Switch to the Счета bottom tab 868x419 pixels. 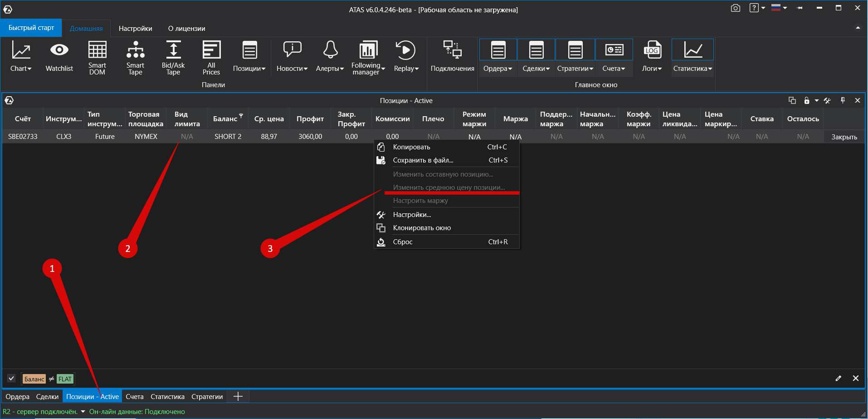click(135, 397)
